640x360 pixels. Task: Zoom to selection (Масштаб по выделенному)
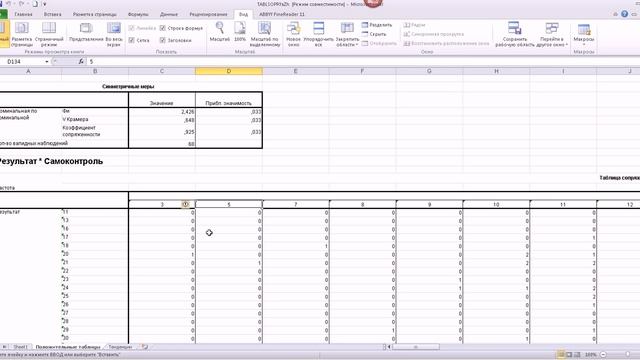point(265,34)
